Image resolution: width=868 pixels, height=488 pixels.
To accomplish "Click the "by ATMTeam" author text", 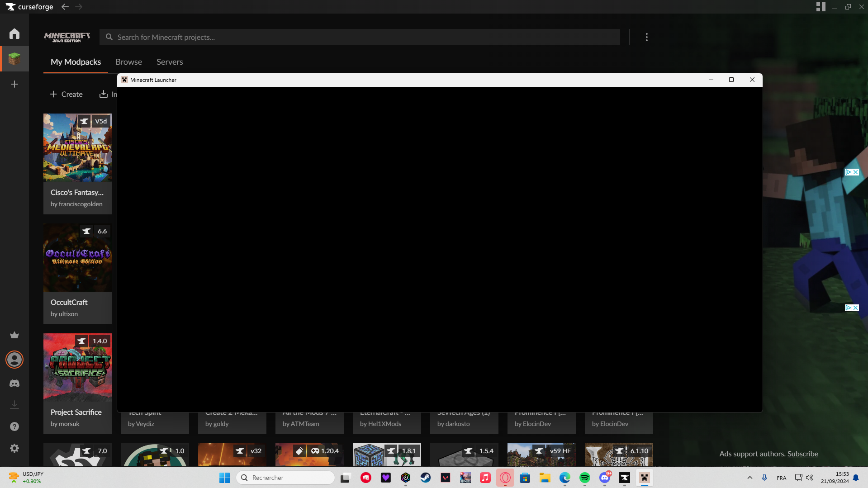I will tap(301, 424).
